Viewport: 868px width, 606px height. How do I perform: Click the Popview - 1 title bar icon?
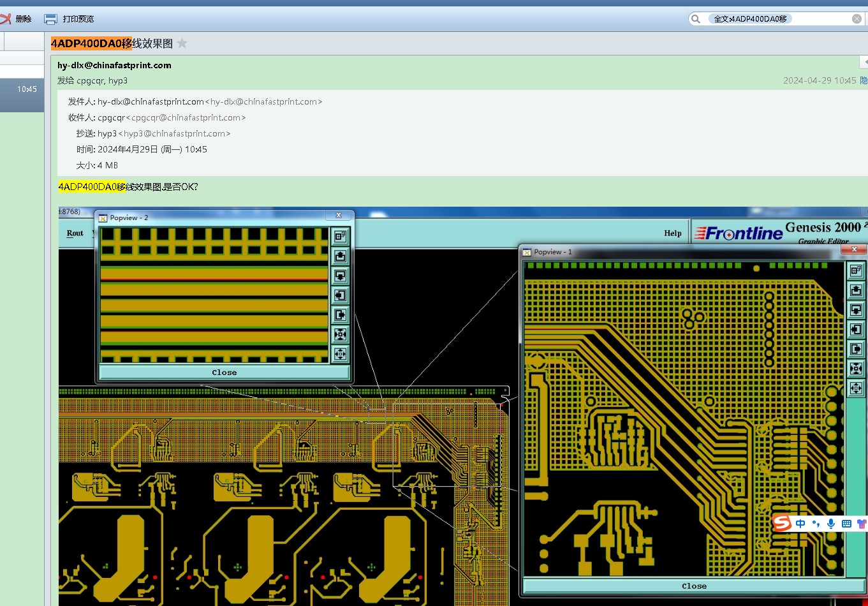[x=527, y=252]
